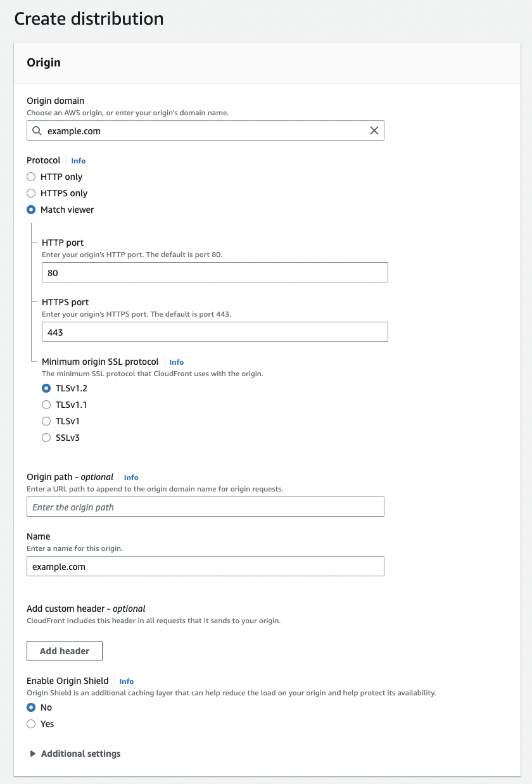Open the Info link beside Origin path

[x=131, y=477]
